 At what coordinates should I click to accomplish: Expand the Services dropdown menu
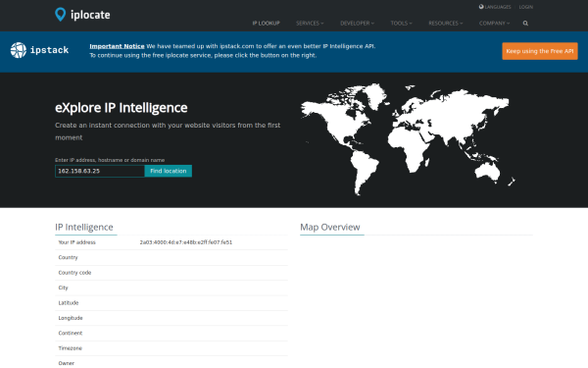coord(310,24)
